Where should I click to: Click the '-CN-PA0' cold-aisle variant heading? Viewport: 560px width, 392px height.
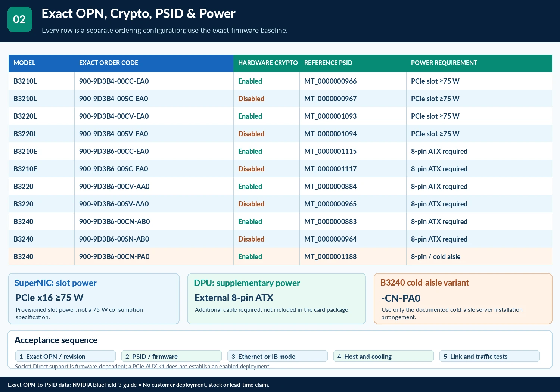401,298
